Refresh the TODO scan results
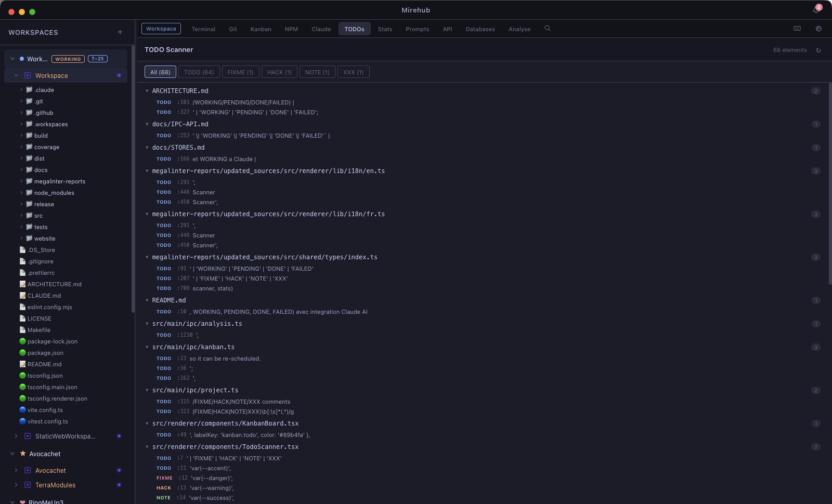This screenshot has height=504, width=832. pyautogui.click(x=818, y=50)
